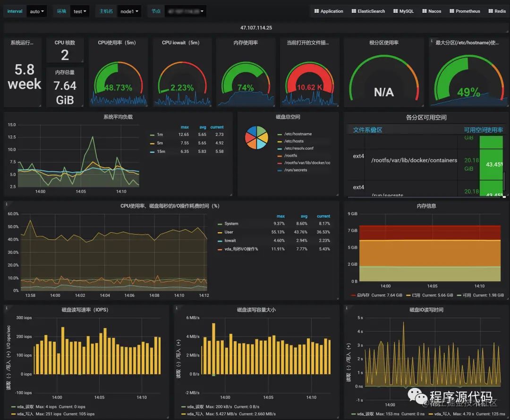Screen dimensions: 510x420
Task: Open the 主机名 dropdown set to node1
Action: pyautogui.click(x=129, y=11)
